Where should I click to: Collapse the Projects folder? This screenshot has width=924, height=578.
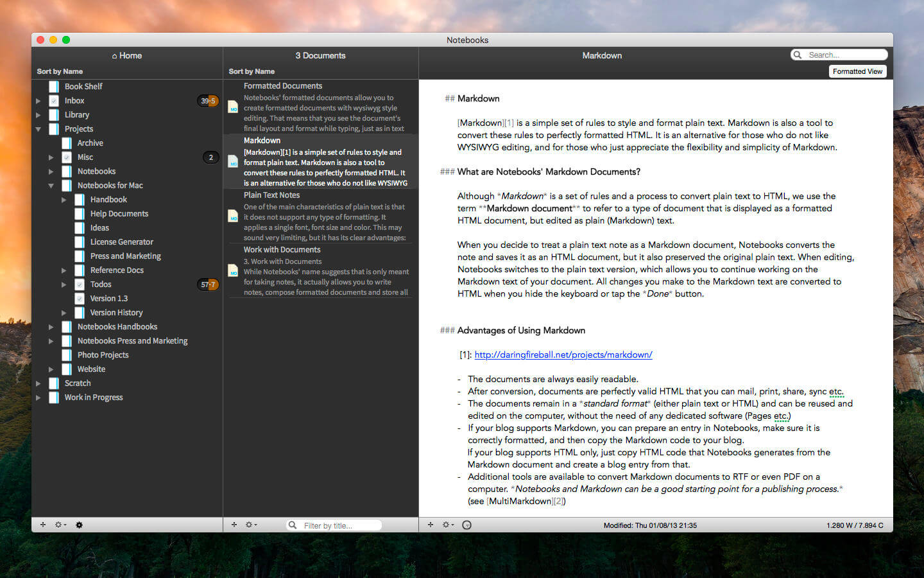(x=38, y=129)
